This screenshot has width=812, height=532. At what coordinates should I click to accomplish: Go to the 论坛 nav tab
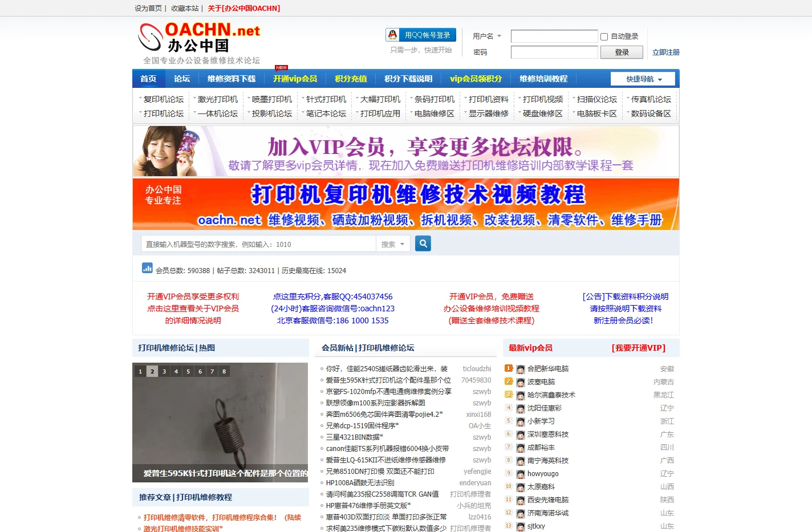pyautogui.click(x=182, y=79)
